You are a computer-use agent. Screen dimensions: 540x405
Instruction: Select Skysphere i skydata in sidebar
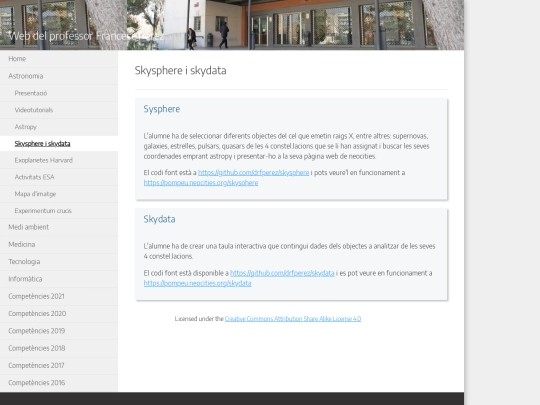click(x=59, y=144)
